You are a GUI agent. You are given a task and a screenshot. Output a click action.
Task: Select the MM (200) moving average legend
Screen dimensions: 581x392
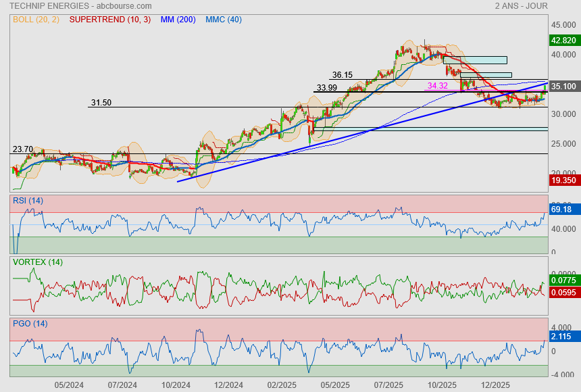[178, 20]
